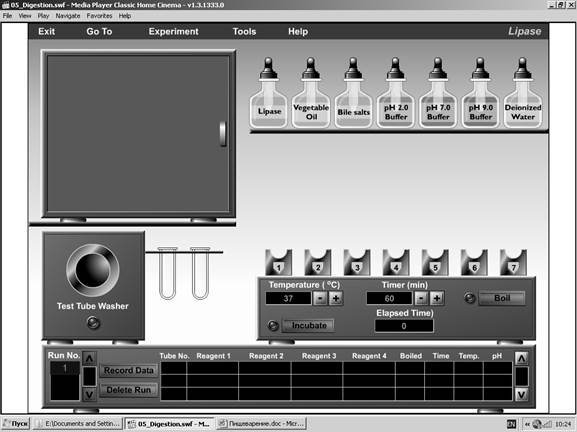The width and height of the screenshot is (577, 432).
Task: Open the player File menu
Action: [x=7, y=16]
